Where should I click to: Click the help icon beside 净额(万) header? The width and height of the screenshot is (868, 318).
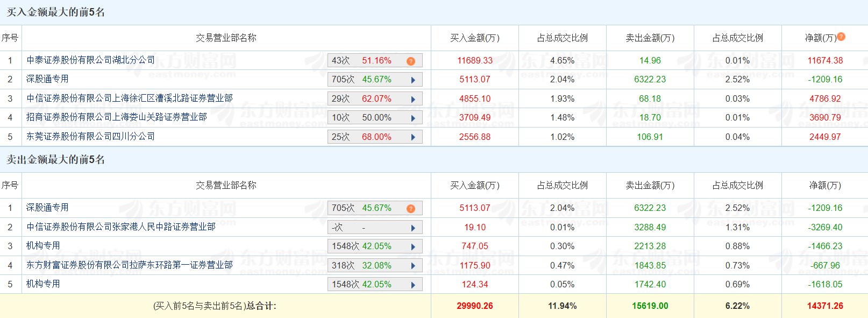click(x=841, y=37)
